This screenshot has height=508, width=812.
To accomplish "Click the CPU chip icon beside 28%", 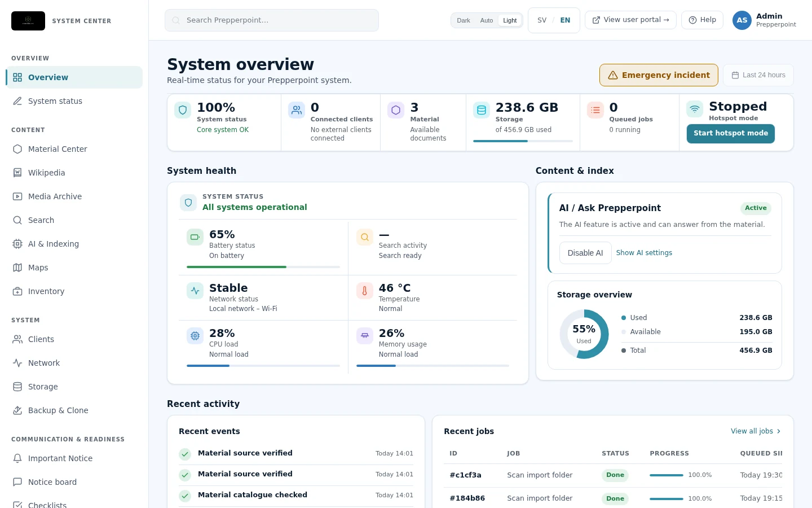I will coord(195,336).
